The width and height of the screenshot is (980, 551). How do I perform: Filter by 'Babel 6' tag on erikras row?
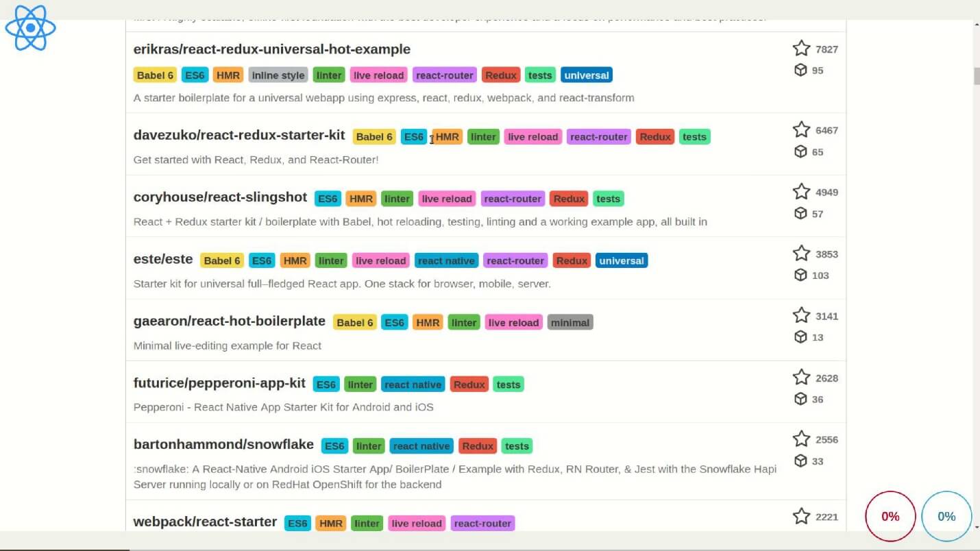pos(156,75)
